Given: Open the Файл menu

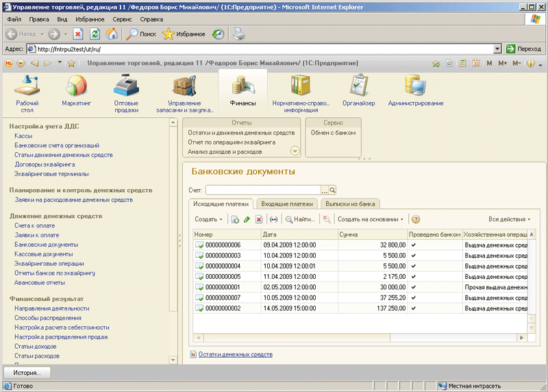Looking at the screenshot, I should pos(14,19).
